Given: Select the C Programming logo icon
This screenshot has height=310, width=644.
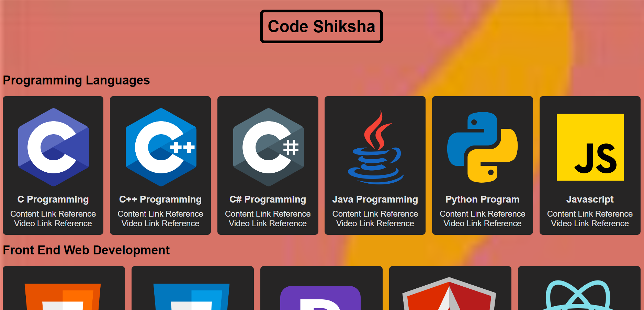Looking at the screenshot, I should tap(53, 146).
